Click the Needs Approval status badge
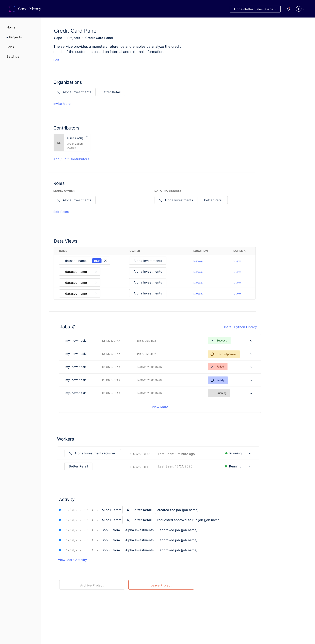315x644 pixels. [x=224, y=354]
